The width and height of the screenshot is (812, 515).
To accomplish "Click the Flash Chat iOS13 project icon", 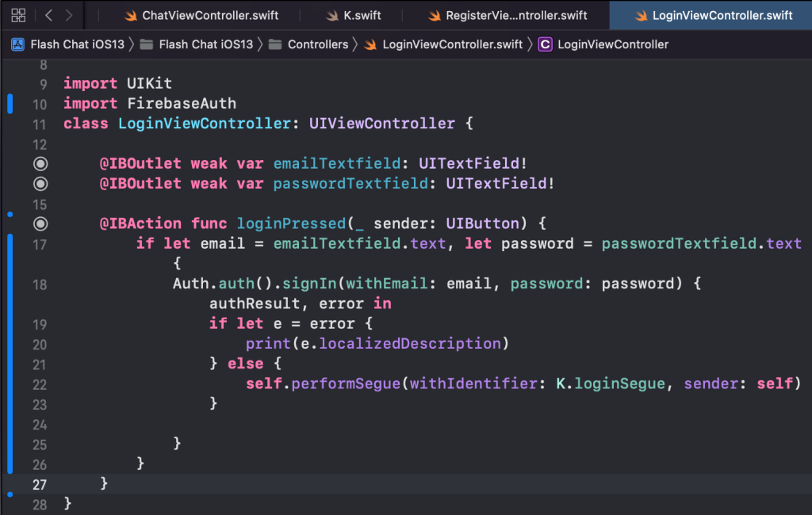I will [17, 44].
